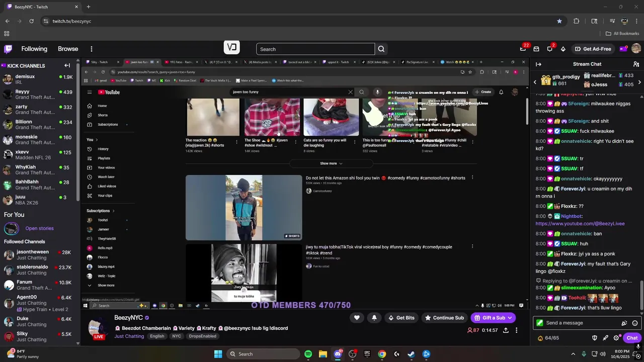Collapse the Stream Chat panel

(x=538, y=64)
